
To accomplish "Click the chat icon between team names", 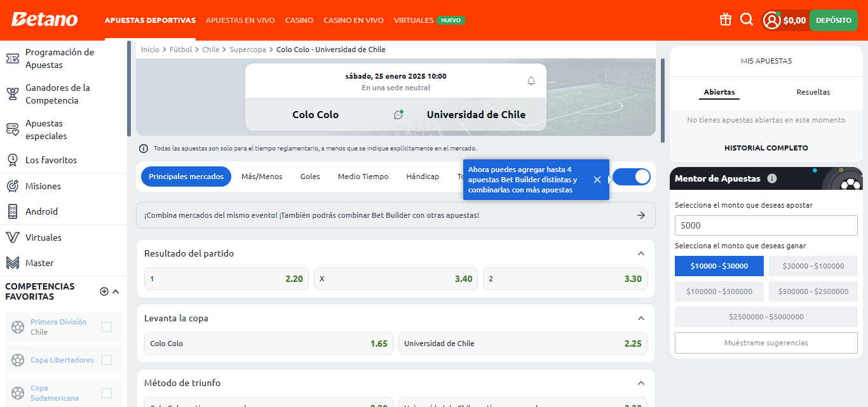I will pos(398,115).
